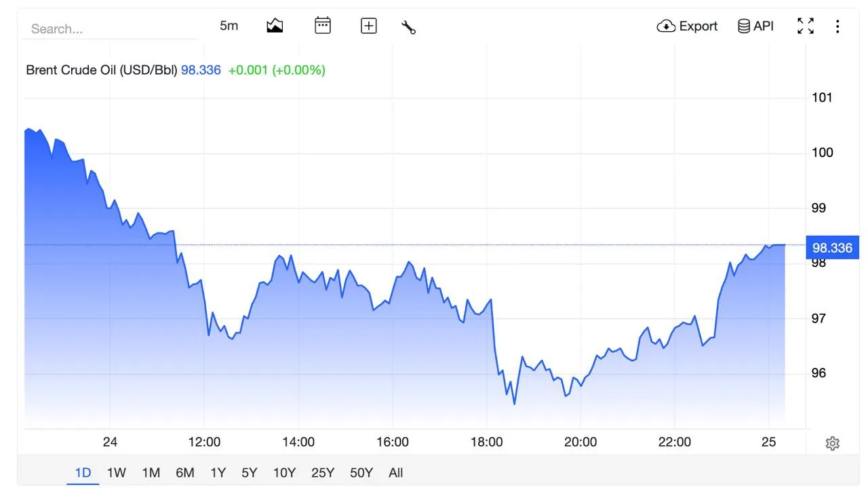Click the plus compare icon
The height and width of the screenshot is (500, 868).
[369, 26]
